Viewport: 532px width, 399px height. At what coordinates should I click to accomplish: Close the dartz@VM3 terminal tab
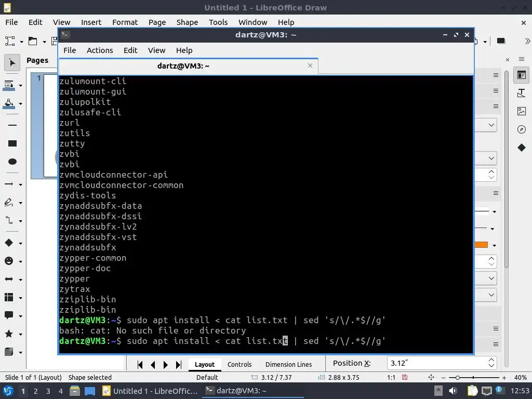[310, 65]
